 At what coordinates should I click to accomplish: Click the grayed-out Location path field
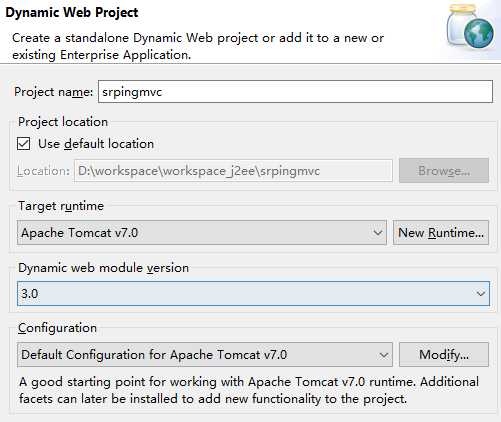pos(233,171)
